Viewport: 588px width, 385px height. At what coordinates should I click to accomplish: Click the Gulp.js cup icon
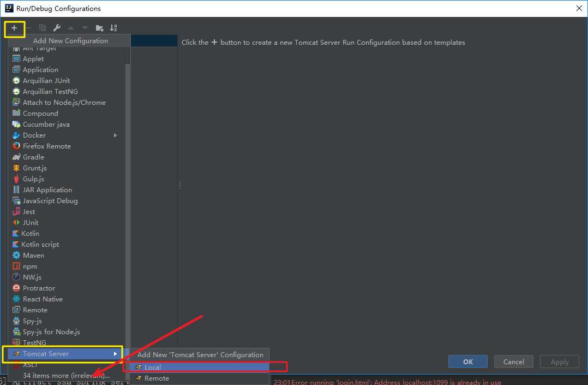click(x=16, y=179)
